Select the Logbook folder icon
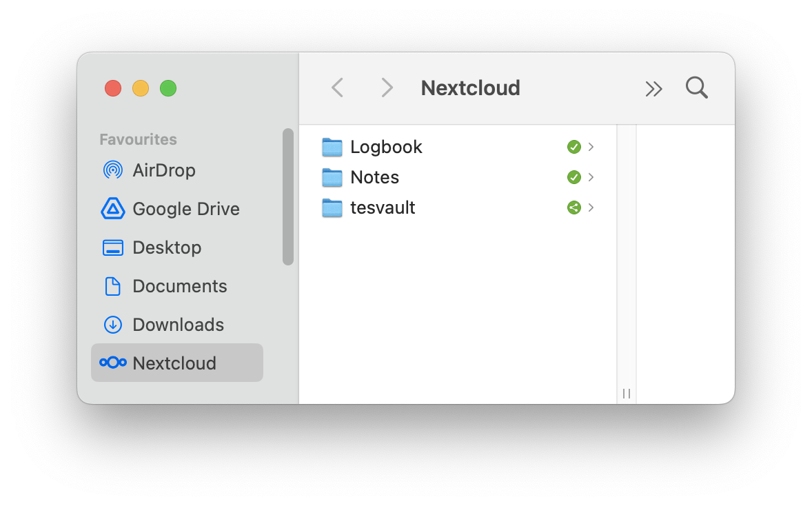 tap(332, 147)
